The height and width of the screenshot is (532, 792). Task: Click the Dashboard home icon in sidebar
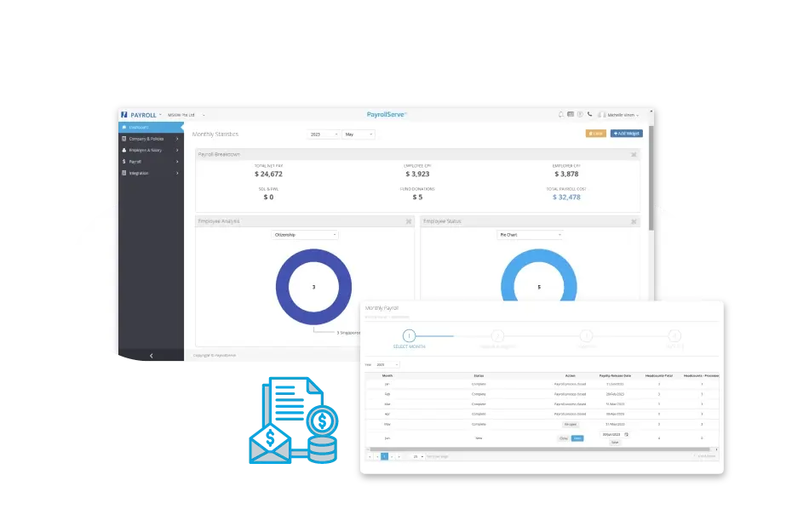point(124,127)
